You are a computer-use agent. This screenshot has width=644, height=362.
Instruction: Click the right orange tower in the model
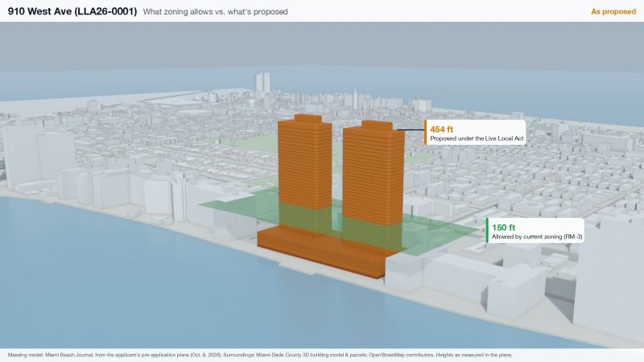click(373, 175)
